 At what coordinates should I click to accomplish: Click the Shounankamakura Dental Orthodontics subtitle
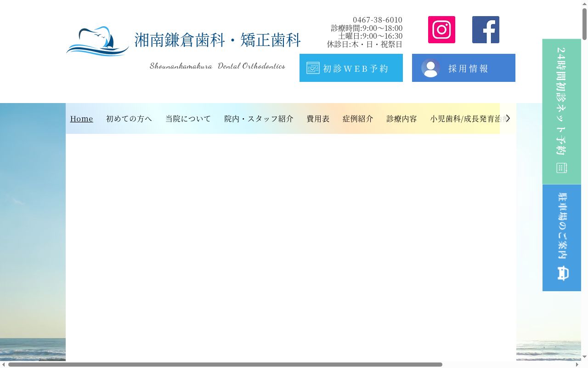point(217,66)
